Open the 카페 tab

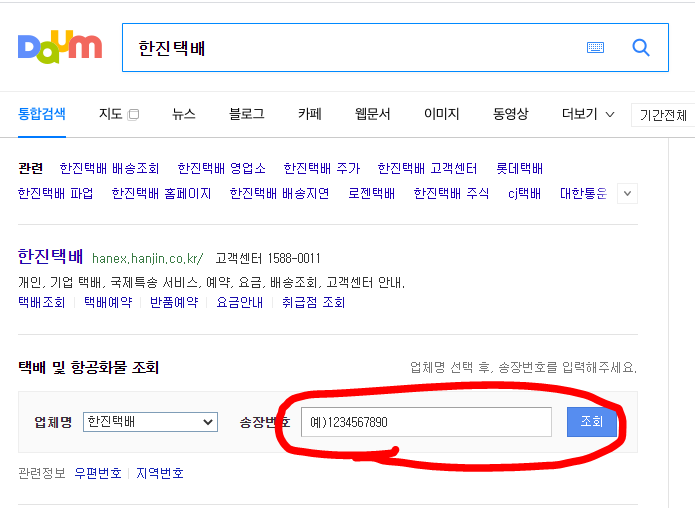(309, 114)
